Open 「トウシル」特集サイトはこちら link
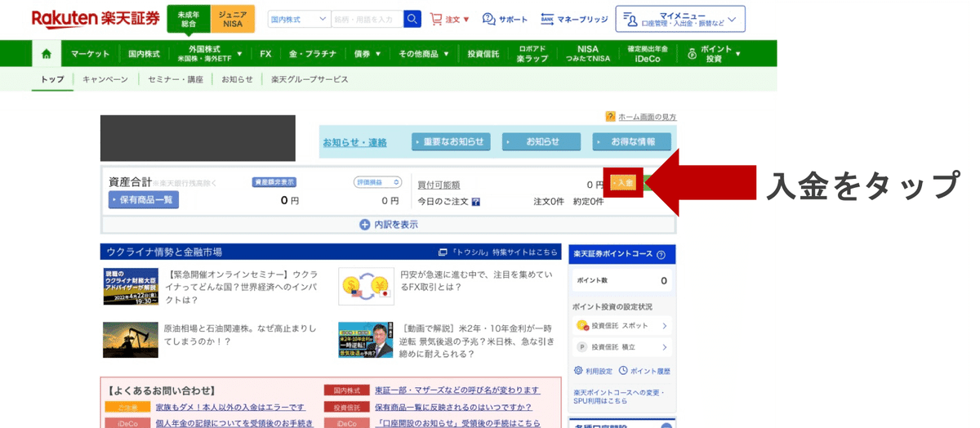 [x=498, y=252]
